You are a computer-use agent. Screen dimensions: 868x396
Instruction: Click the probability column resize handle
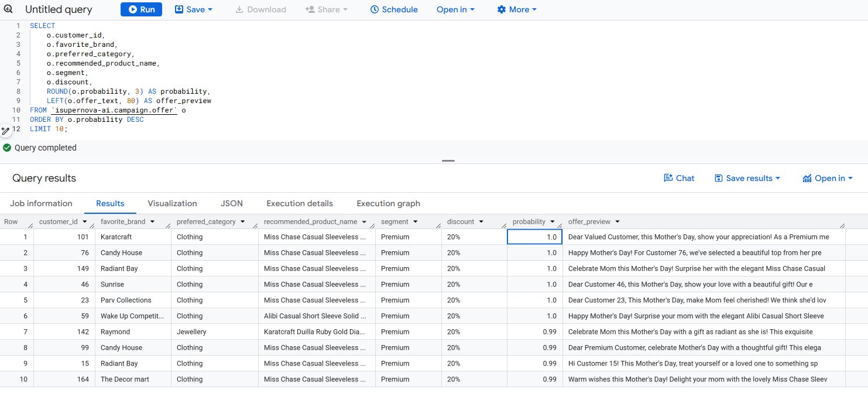(560, 226)
